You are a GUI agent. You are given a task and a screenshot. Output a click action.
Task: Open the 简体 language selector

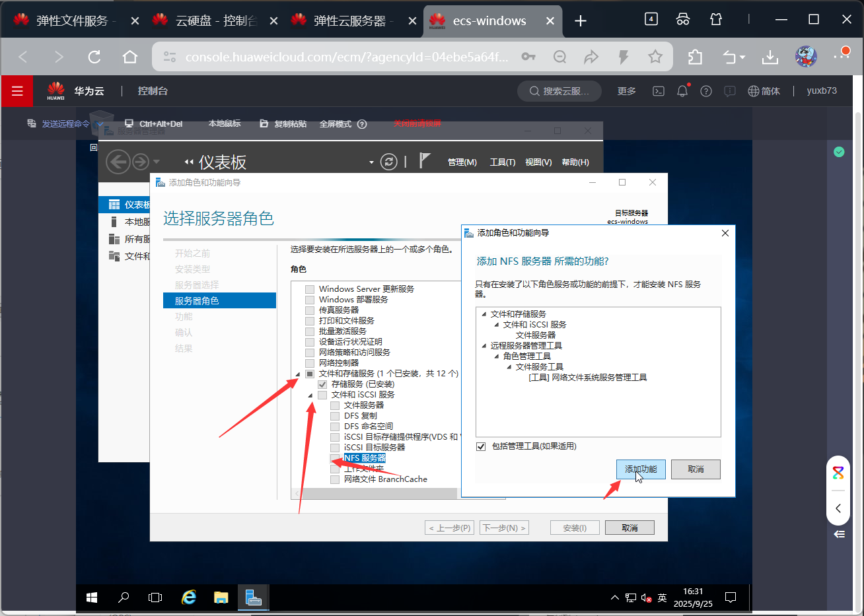pos(764,91)
